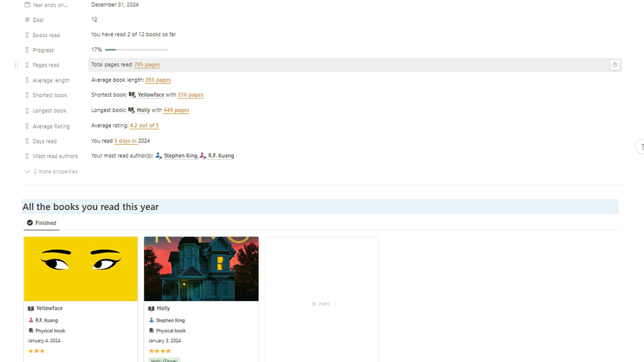Click the 449 pages longest book value
The height and width of the screenshot is (362, 644).
pos(176,110)
